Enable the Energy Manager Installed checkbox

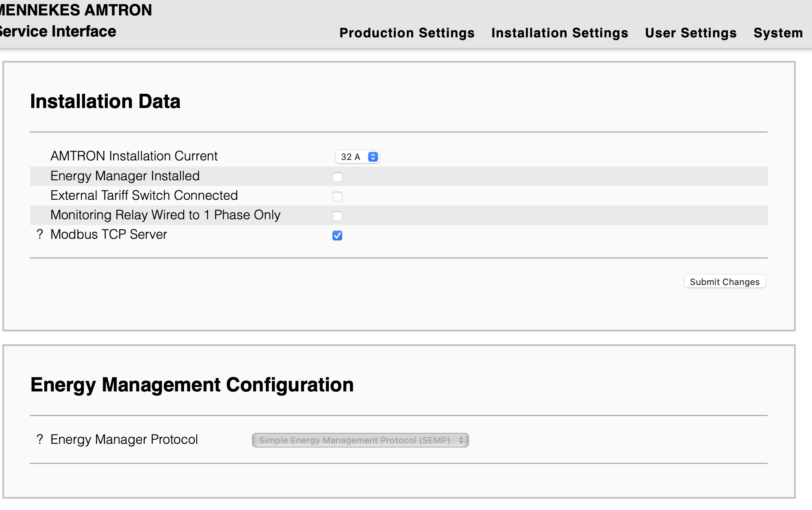coord(337,177)
